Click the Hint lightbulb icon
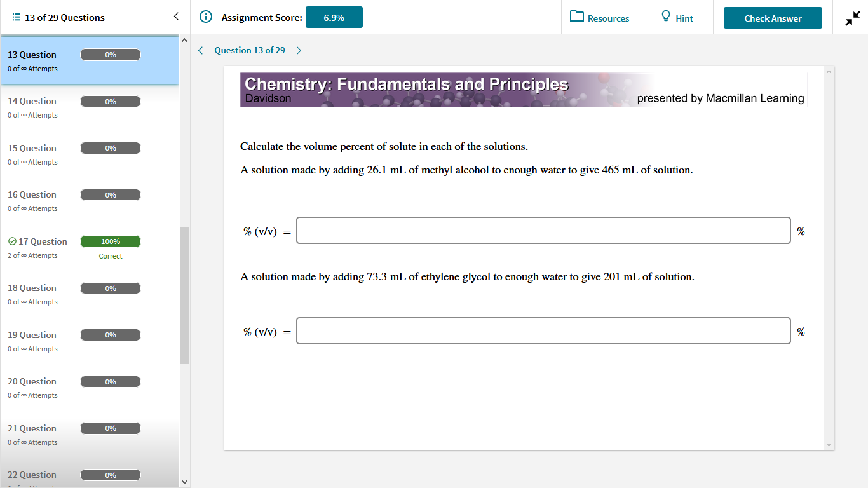Image resolution: width=868 pixels, height=488 pixels. (x=666, y=17)
